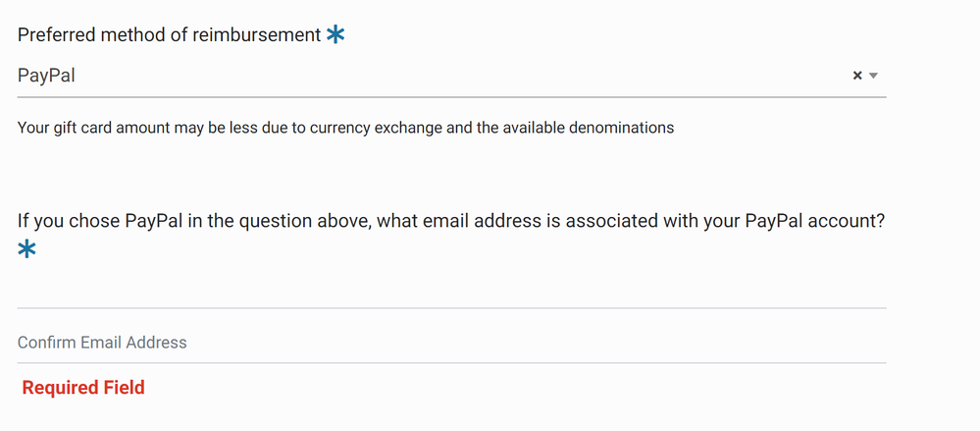
Task: Open the reimbursement method dropdown arrow
Action: [873, 76]
